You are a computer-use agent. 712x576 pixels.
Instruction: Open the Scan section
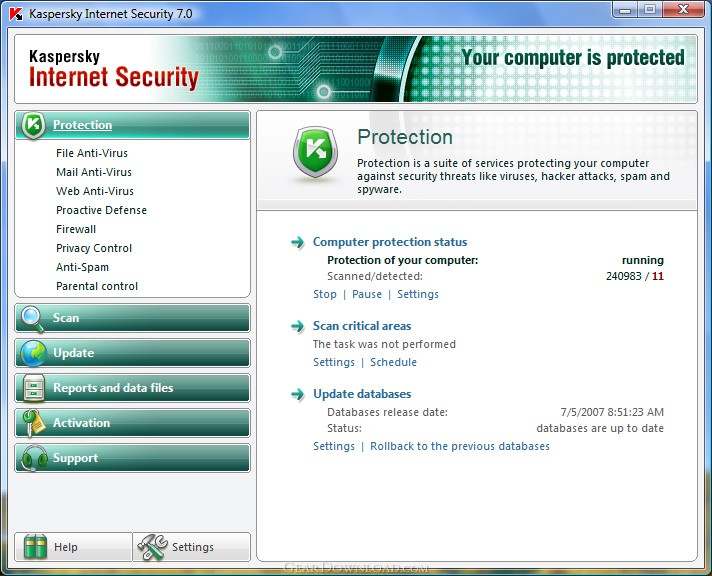132,318
